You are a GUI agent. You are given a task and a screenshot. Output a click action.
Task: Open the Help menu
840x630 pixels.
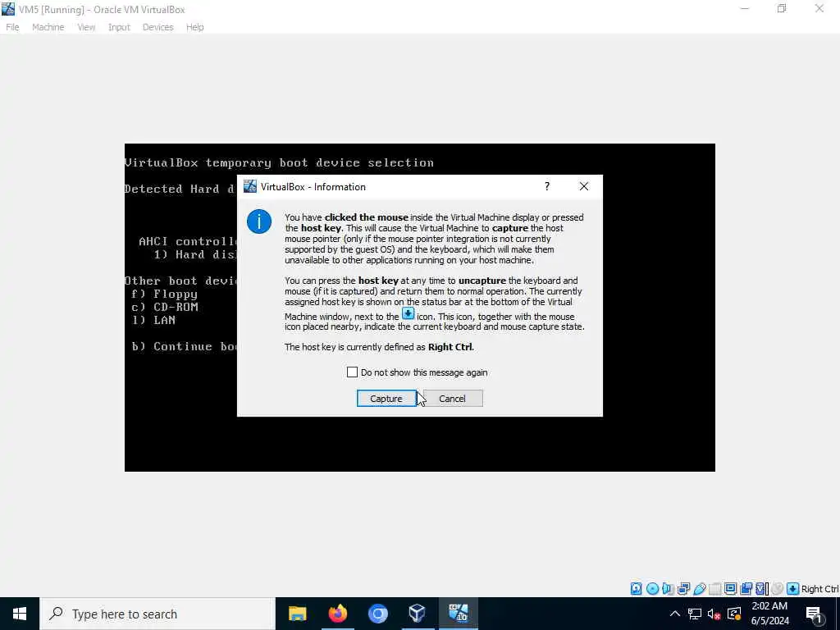(x=194, y=27)
